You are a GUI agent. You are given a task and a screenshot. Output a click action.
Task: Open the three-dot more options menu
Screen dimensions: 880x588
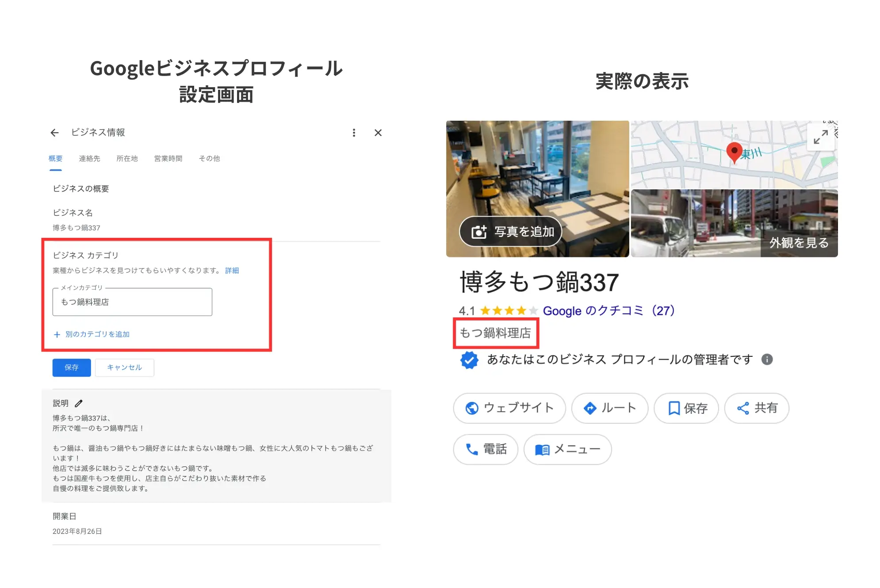[x=354, y=133]
